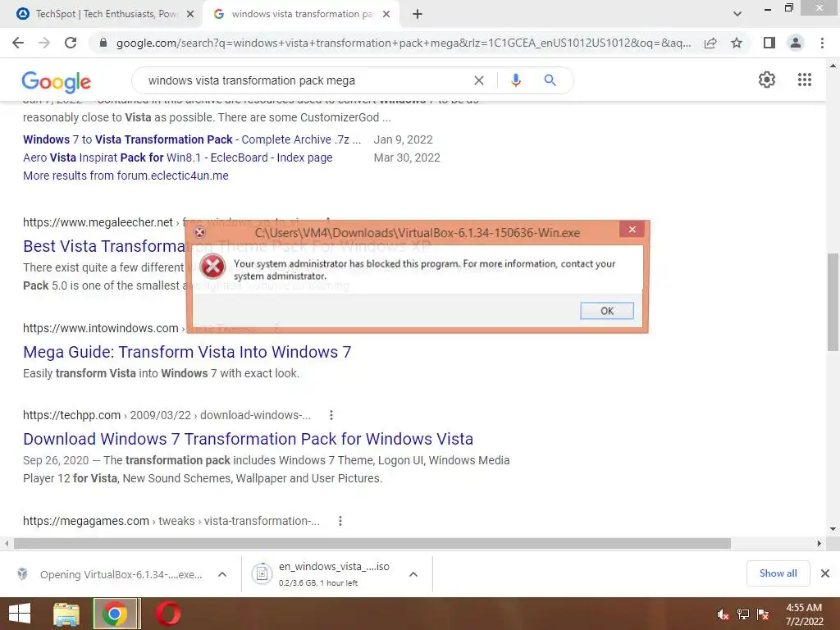
Task: Reload the current page
Action: [71, 43]
